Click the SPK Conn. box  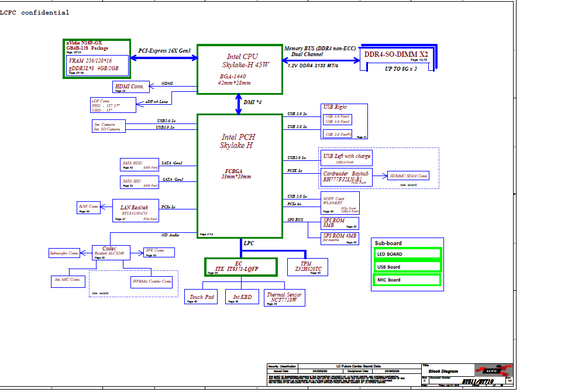point(159,252)
